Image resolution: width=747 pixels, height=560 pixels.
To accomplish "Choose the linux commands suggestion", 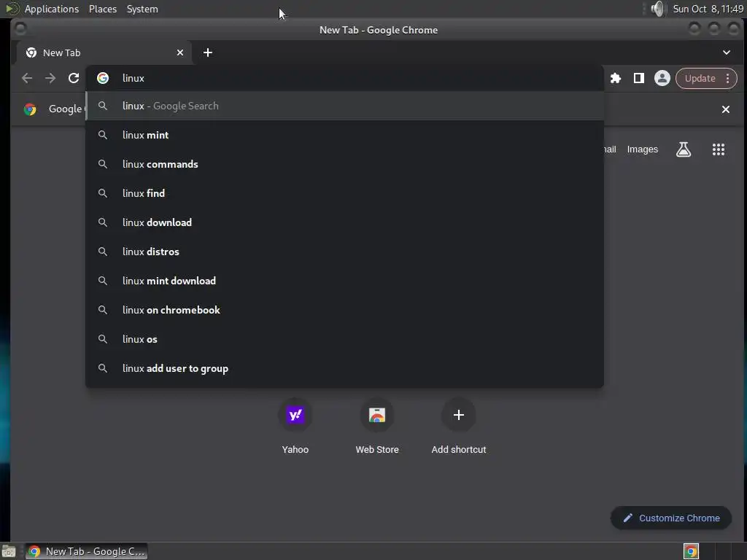I will [x=344, y=164].
